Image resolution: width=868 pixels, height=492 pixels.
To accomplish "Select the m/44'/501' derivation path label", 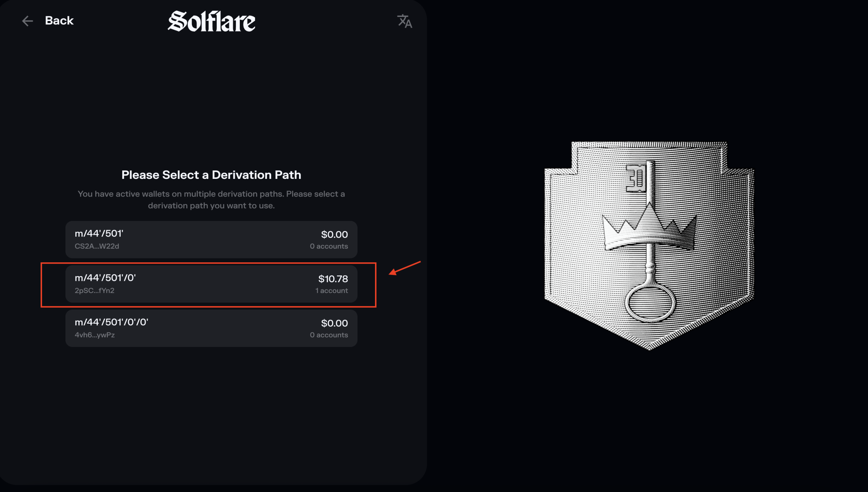I will pos(99,233).
